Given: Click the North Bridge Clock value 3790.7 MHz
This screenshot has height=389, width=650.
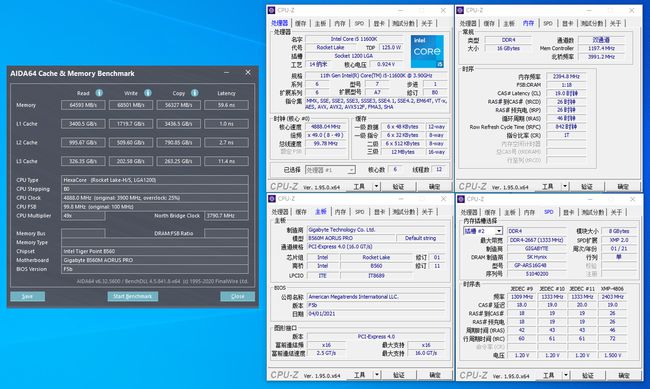Looking at the screenshot, I should click(x=226, y=216).
